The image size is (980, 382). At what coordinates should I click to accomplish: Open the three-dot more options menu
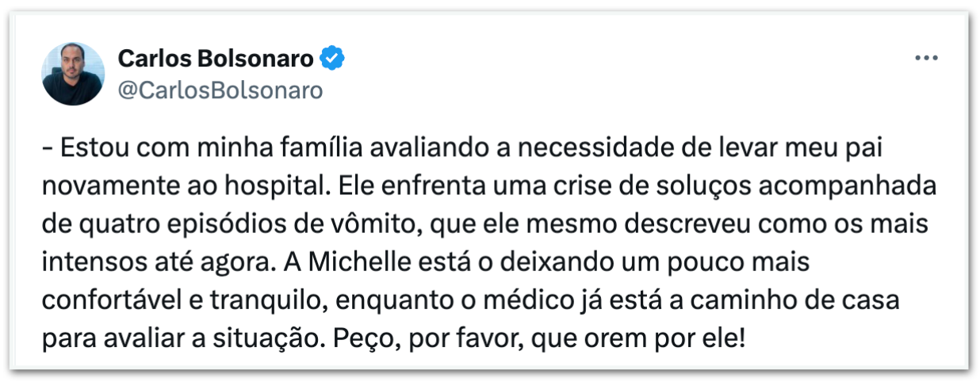pyautogui.click(x=927, y=59)
